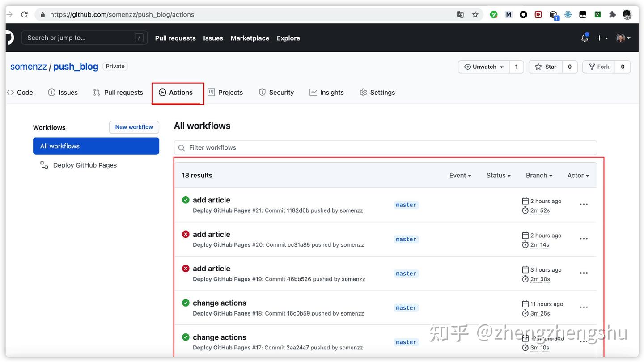The width and height of the screenshot is (644, 362).
Task: Open the Status filter dropdown
Action: [498, 175]
